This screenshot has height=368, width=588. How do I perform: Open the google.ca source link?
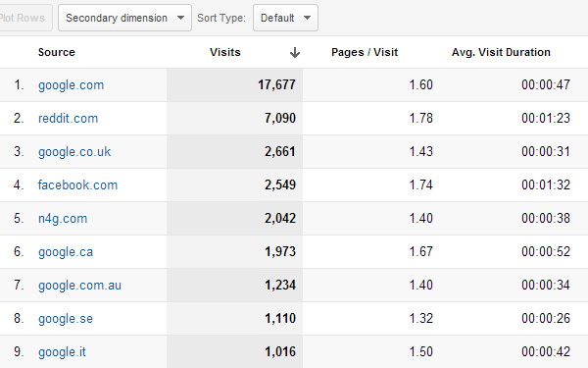66,252
